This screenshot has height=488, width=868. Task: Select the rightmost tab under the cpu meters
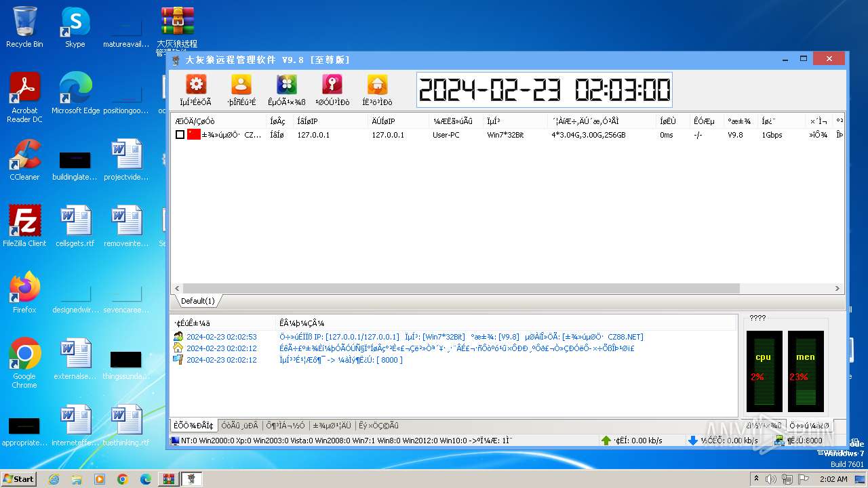pyautogui.click(x=808, y=426)
